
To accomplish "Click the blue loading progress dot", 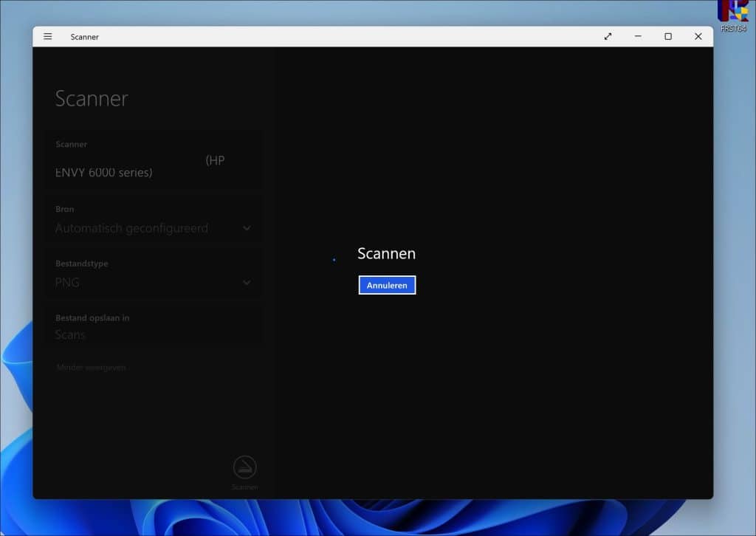I will (x=334, y=259).
